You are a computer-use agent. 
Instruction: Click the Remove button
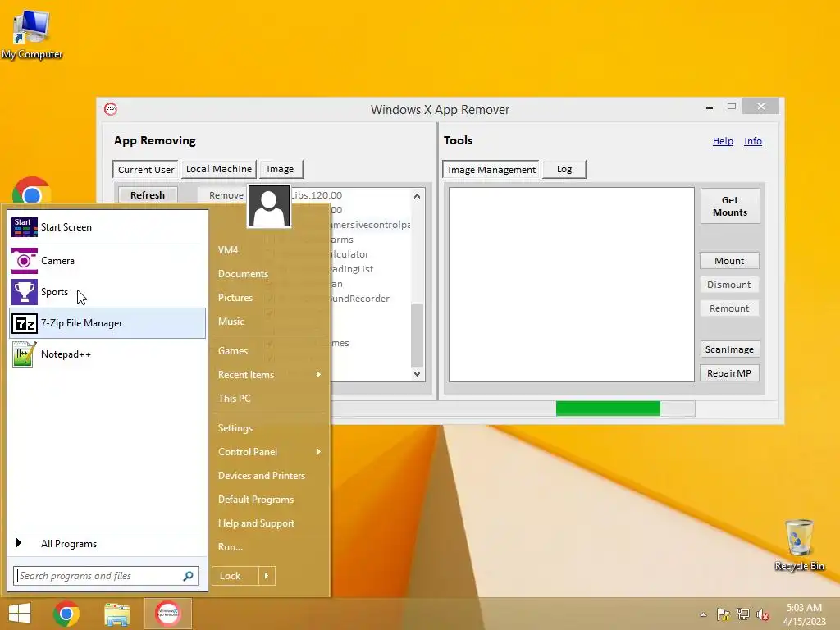pos(226,195)
